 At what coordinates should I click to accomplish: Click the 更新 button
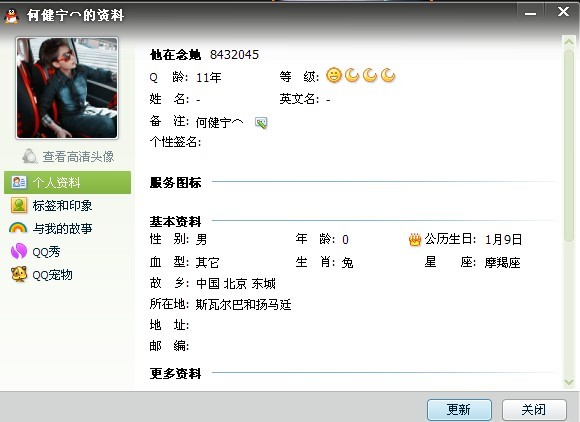(x=459, y=409)
